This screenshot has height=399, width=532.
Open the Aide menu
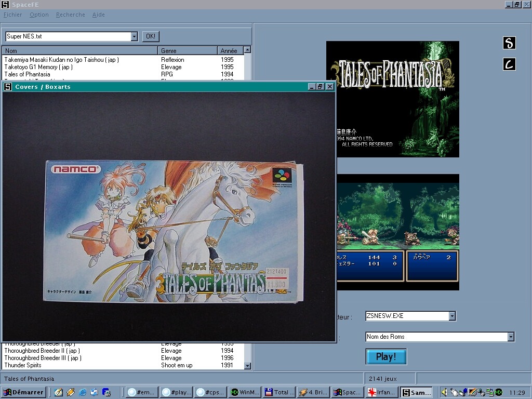click(98, 15)
